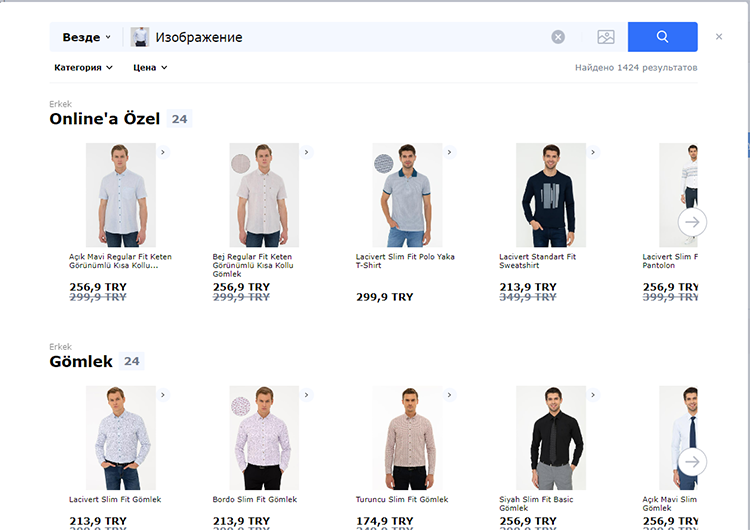Click the Siyah Slim Fit Basic Gömlek photo

click(550, 437)
